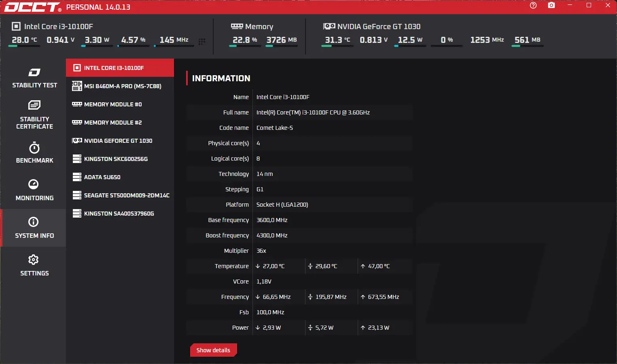The height and width of the screenshot is (364, 617).
Task: Click the Full name value Intel(R) Core(TM) i3-10100F
Action: 313,112
